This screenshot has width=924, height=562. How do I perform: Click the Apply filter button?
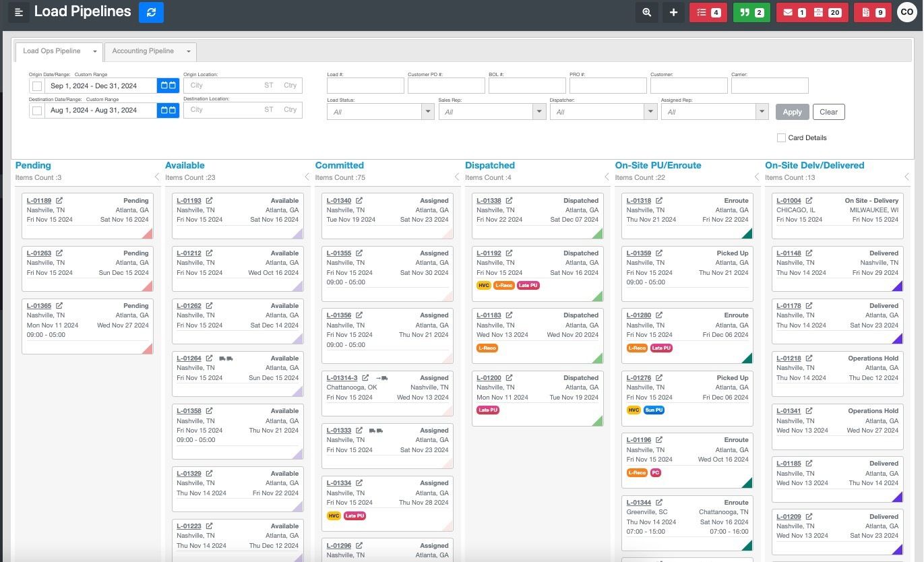[792, 111]
